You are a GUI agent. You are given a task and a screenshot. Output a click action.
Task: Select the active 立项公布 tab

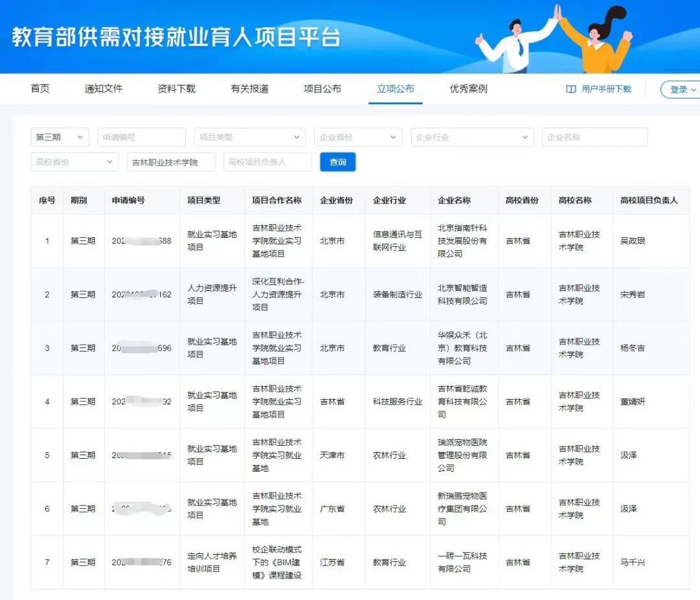point(395,89)
